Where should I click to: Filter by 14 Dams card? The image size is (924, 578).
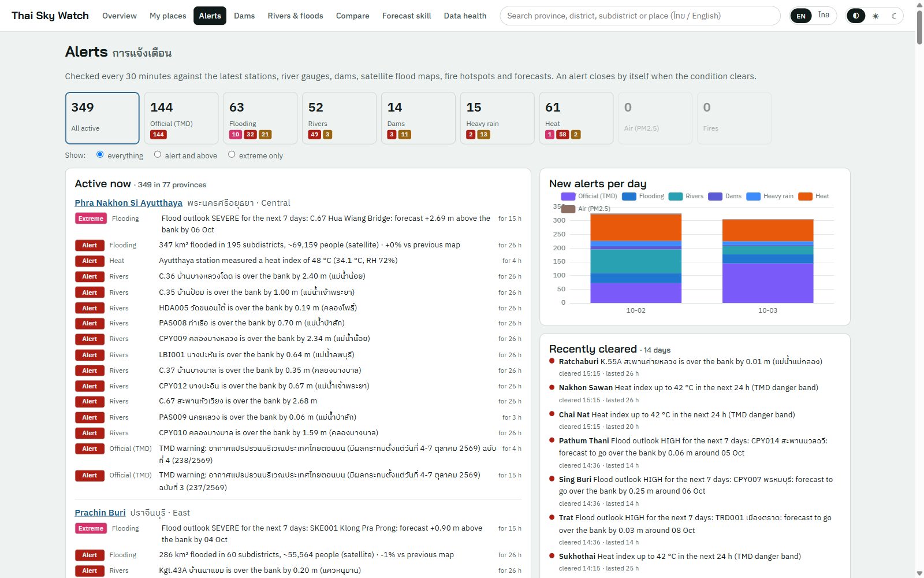click(418, 118)
